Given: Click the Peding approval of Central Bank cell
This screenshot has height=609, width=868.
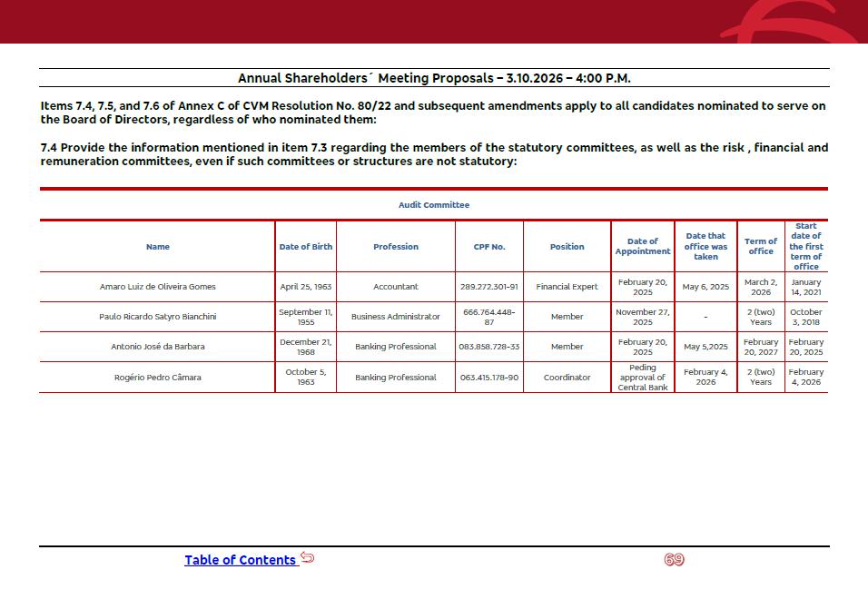Looking at the screenshot, I should (643, 378).
